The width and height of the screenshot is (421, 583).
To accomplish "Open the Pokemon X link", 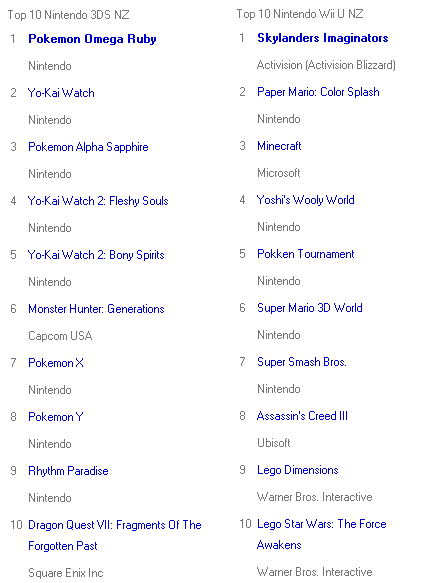I will pos(56,363).
